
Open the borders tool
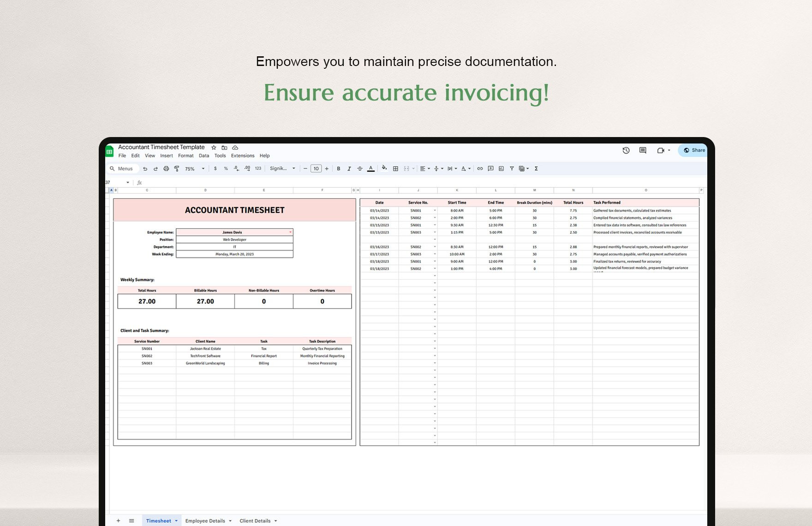pyautogui.click(x=395, y=169)
